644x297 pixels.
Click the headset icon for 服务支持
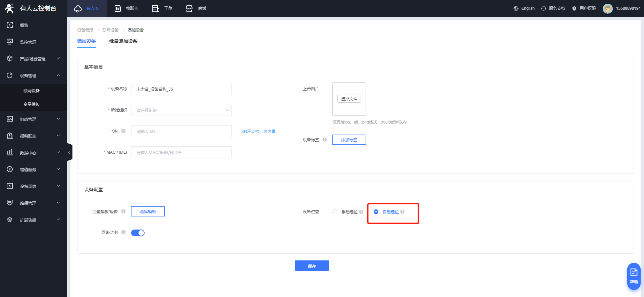pyautogui.click(x=544, y=8)
